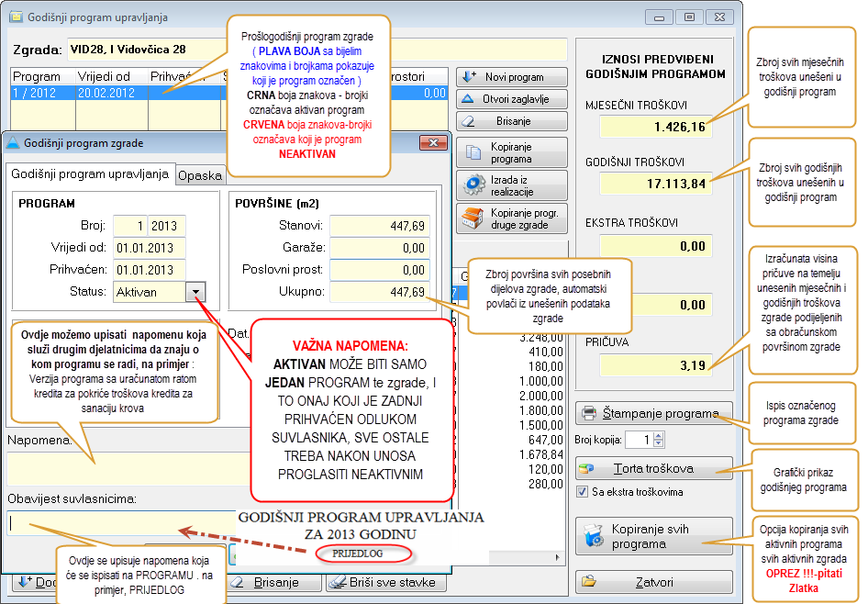868x604 pixels.
Task: Click the Pričuva value 3,19
Action: click(655, 364)
